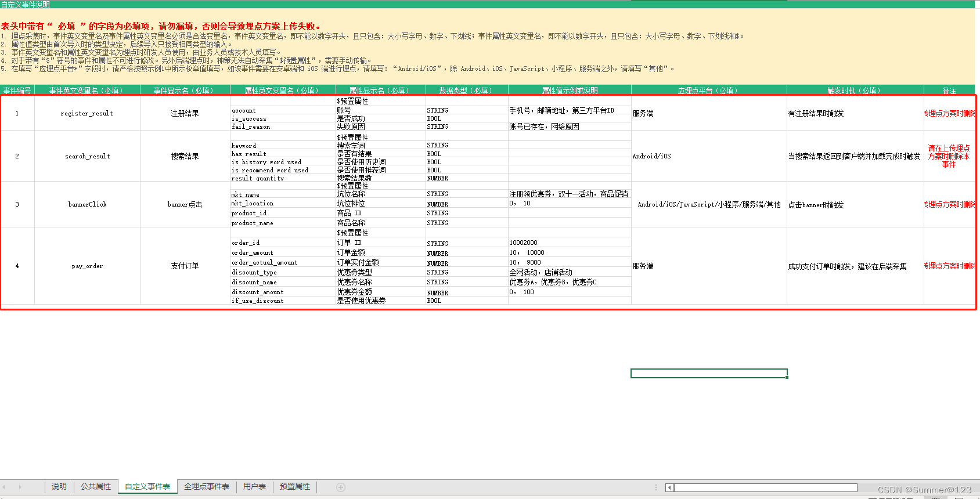The width and height of the screenshot is (980, 499).
Task: Open the 全埋点事件表 sheet tab
Action: 207,487
